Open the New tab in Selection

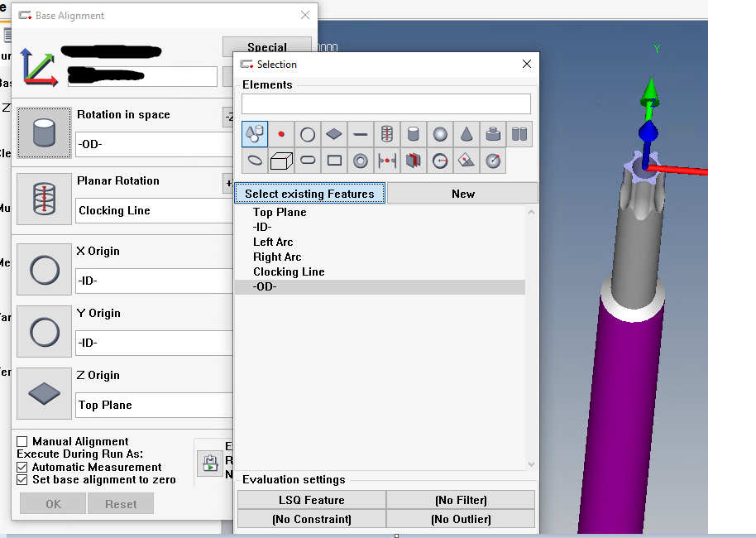coord(463,194)
